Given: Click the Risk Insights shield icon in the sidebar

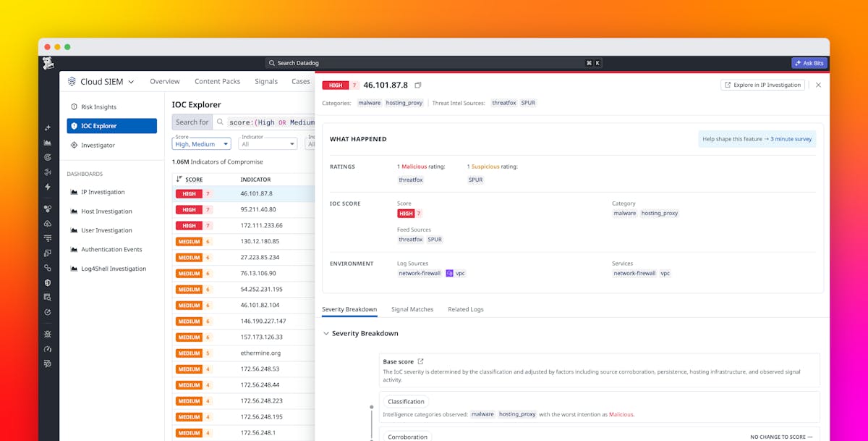Looking at the screenshot, I should (x=75, y=106).
